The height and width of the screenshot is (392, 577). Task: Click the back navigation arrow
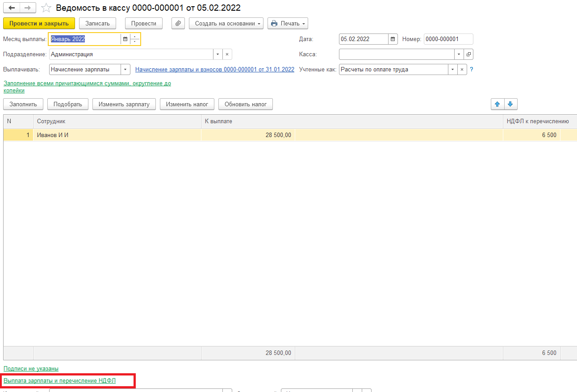click(12, 8)
